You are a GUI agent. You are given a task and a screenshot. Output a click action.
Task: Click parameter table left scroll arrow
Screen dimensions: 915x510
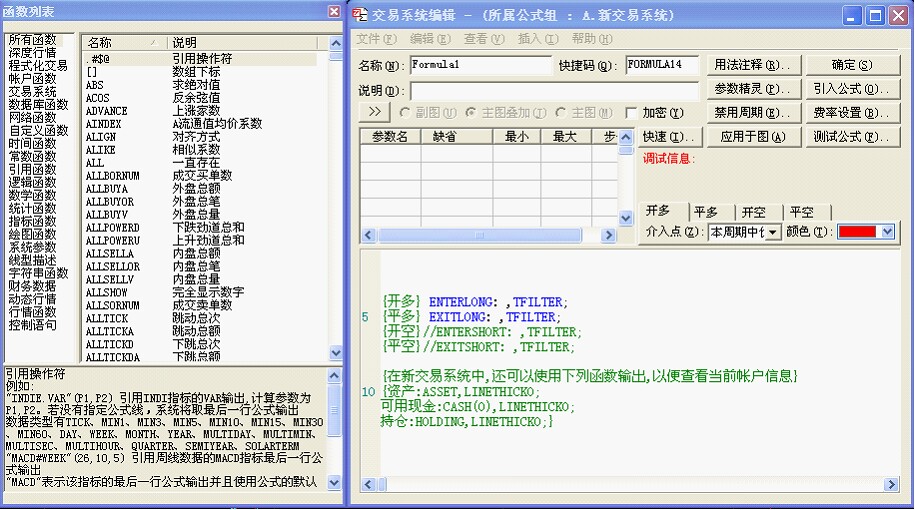(368, 235)
